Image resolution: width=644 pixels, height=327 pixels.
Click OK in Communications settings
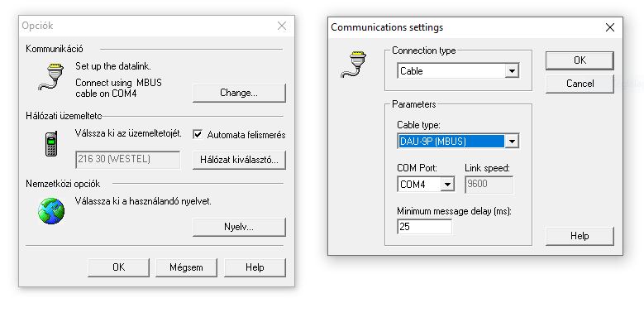tap(580, 60)
